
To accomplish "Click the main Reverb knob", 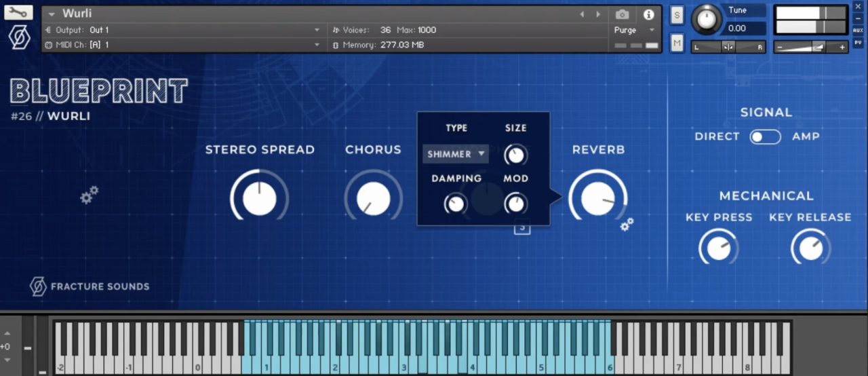I will point(598,198).
